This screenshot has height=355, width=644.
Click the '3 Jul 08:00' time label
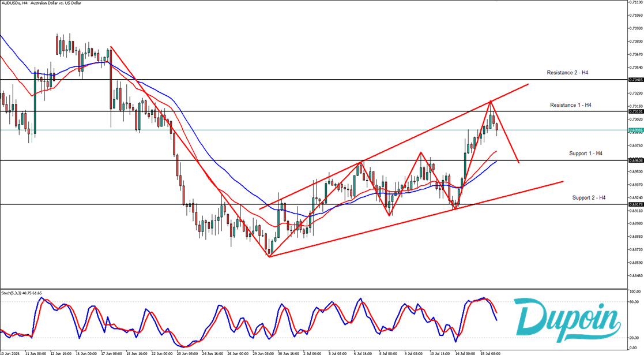pos(338,353)
